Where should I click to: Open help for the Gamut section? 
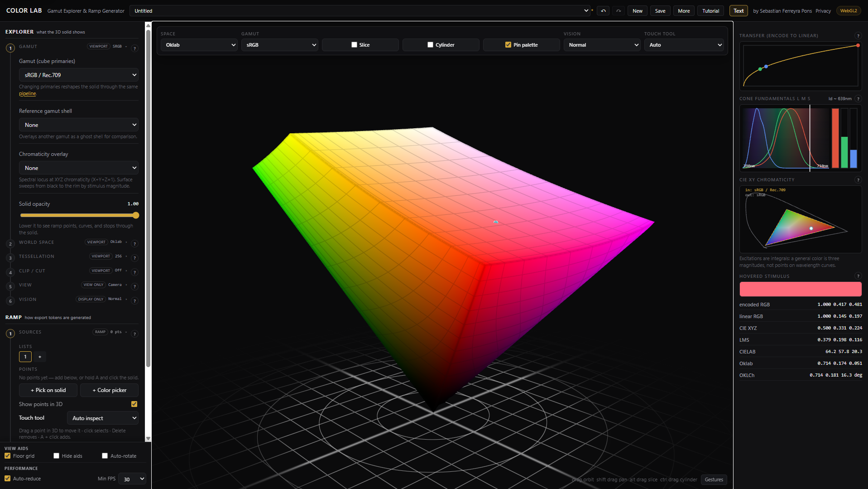[134, 48]
